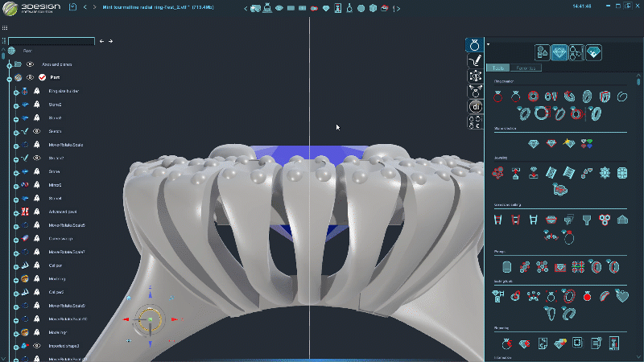The height and width of the screenshot is (362, 644).
Task: Click the gem stone category button
Action: (559, 52)
